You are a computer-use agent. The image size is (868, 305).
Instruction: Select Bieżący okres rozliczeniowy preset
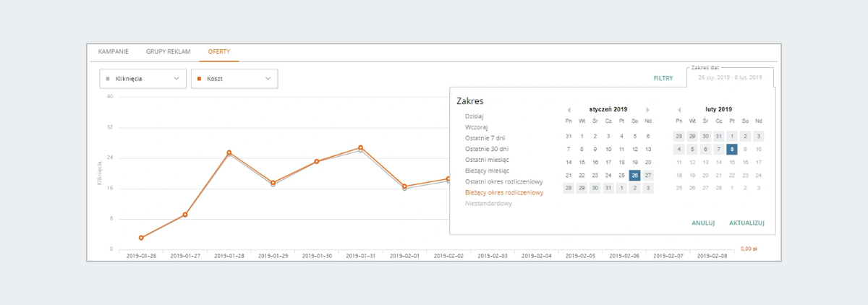tap(504, 192)
